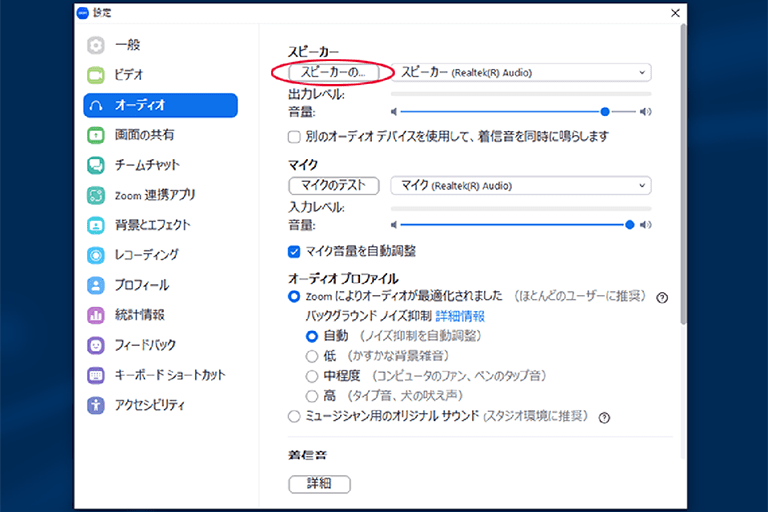
Task: Select musician original sound radio
Action: 294,416
